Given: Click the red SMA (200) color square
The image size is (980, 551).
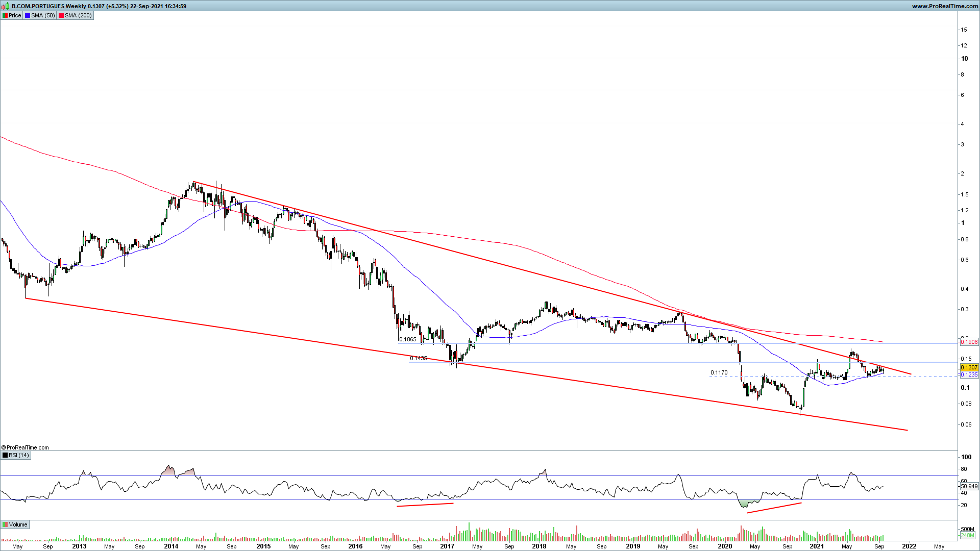Looking at the screenshot, I should (x=61, y=15).
